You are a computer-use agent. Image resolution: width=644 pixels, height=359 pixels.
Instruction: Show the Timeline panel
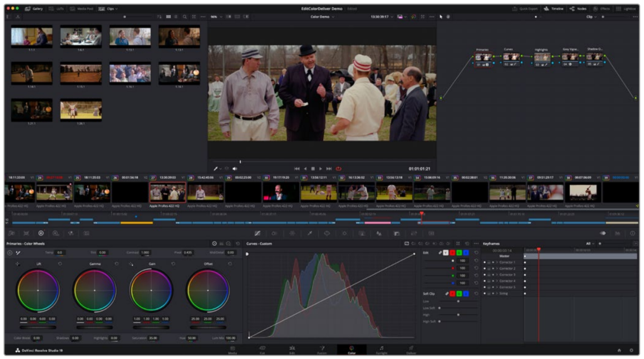point(553,8)
